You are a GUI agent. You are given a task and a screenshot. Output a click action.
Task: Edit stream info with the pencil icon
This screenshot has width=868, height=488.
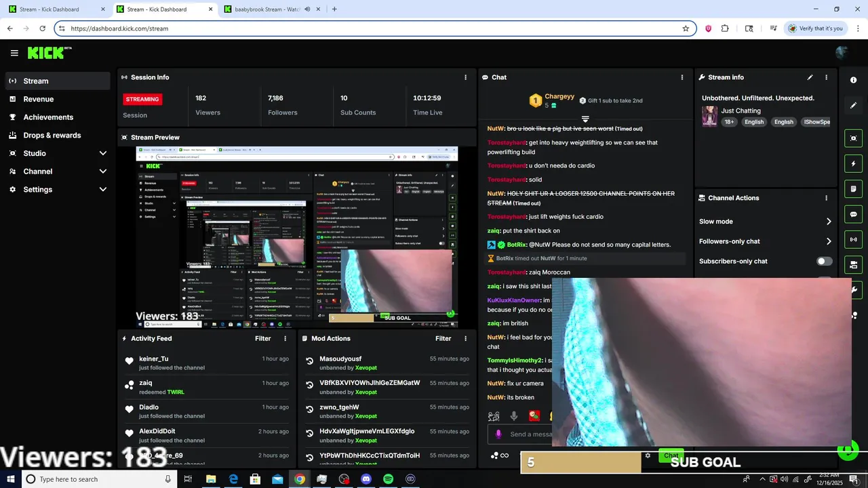click(x=810, y=77)
